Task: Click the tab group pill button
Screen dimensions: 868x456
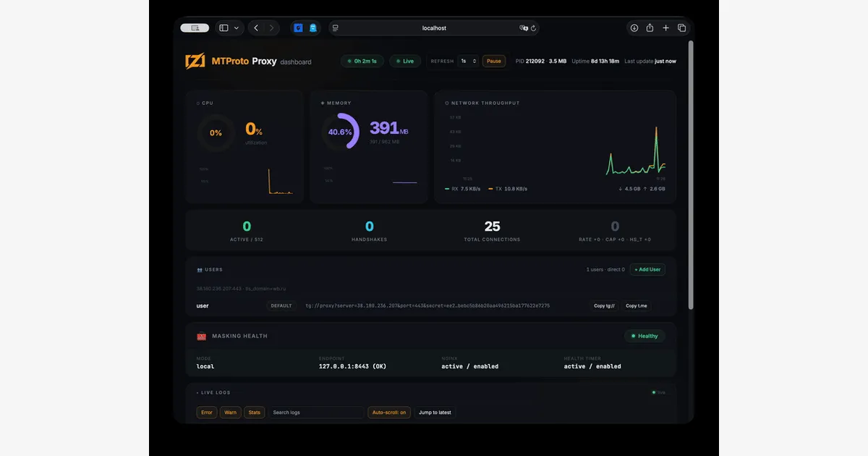Action: click(x=195, y=28)
